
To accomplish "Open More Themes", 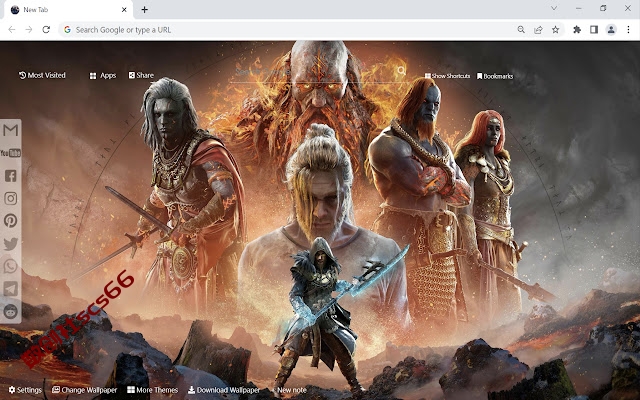I will (x=152, y=390).
